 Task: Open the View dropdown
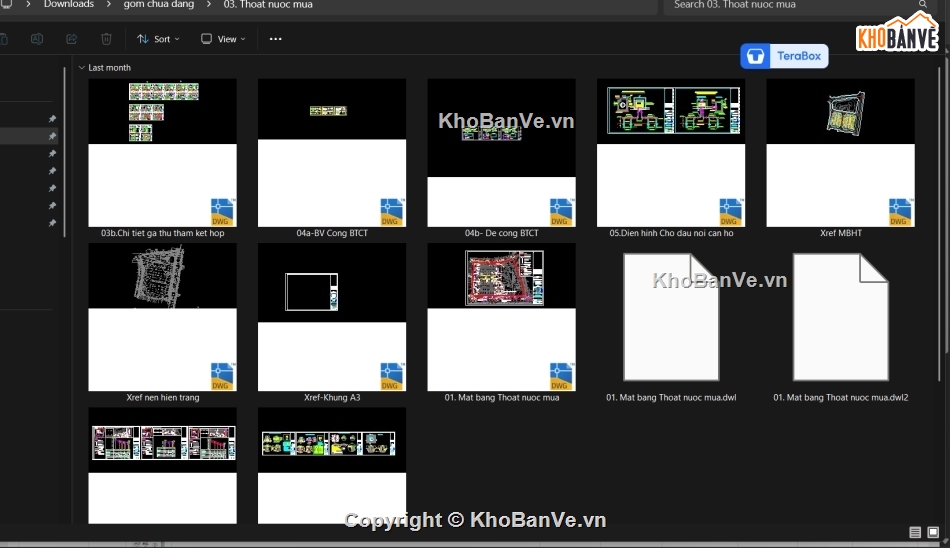point(223,39)
